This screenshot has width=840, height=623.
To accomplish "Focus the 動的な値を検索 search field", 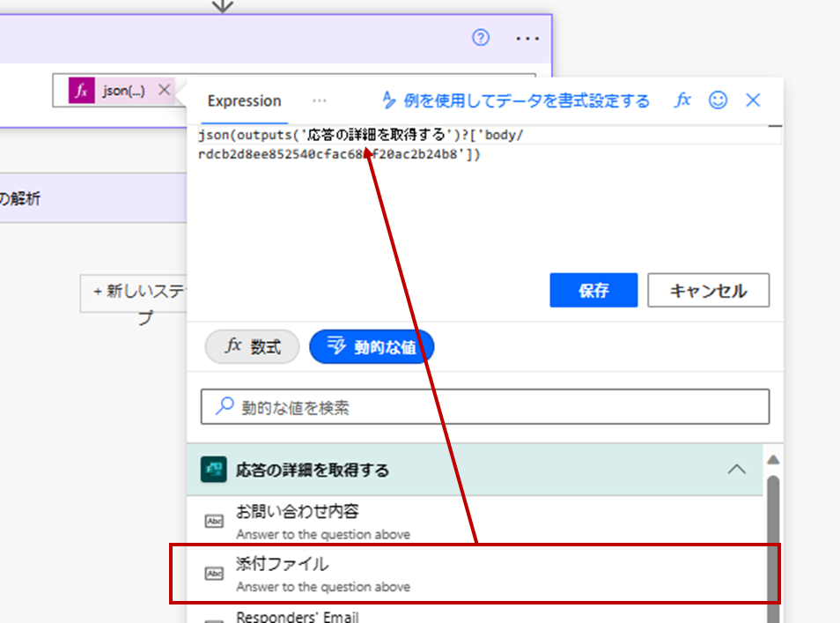I will pyautogui.click(x=485, y=407).
